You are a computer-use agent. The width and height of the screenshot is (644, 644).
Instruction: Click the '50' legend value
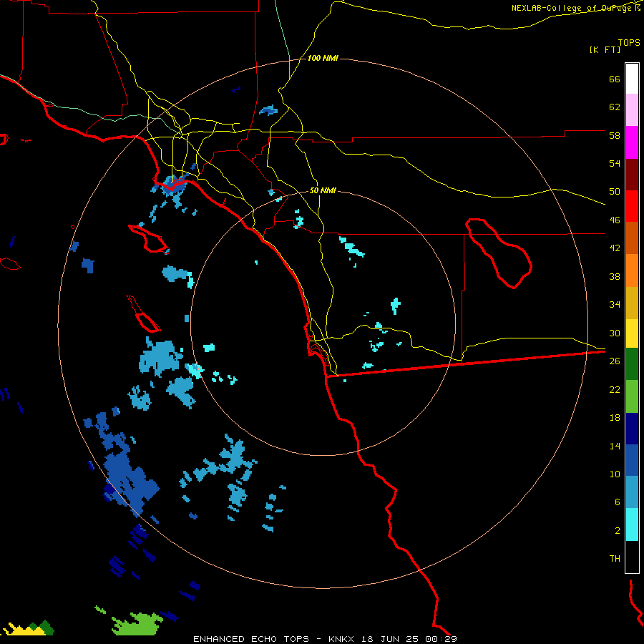615,191
